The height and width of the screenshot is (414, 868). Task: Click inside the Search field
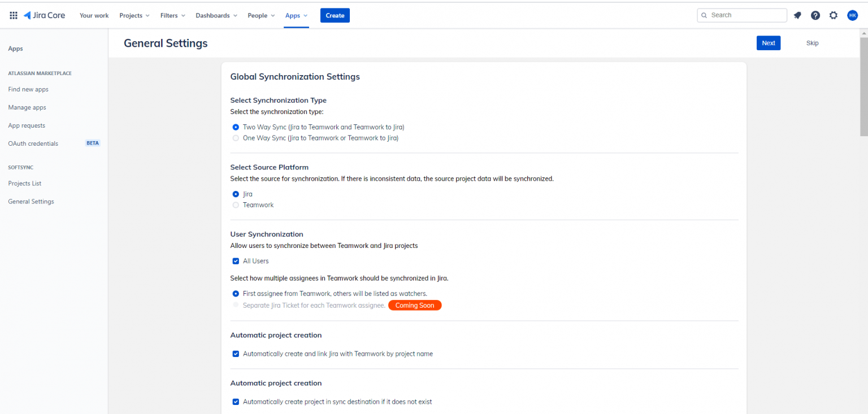[x=741, y=15]
